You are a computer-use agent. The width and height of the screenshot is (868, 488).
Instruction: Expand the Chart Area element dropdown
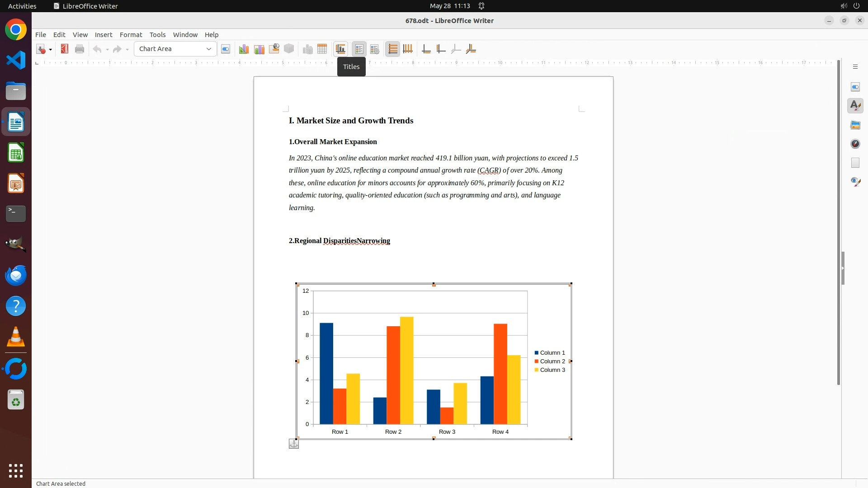(x=209, y=49)
